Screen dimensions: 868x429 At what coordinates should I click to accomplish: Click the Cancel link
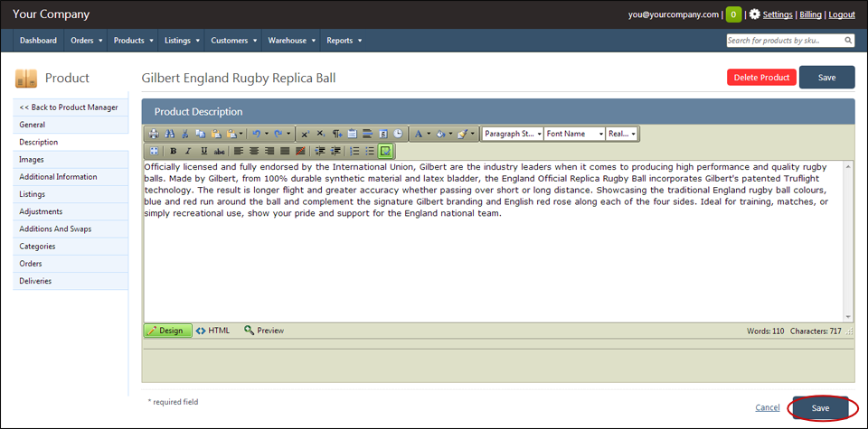coord(768,408)
